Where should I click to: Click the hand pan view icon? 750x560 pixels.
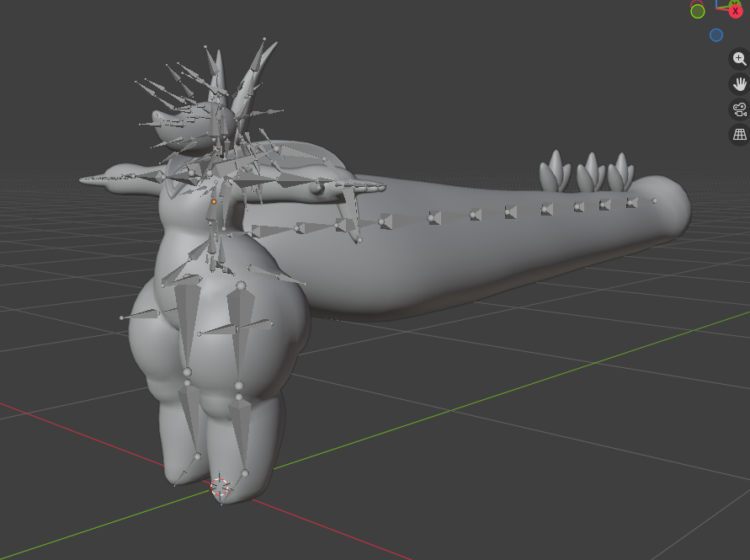(x=739, y=84)
